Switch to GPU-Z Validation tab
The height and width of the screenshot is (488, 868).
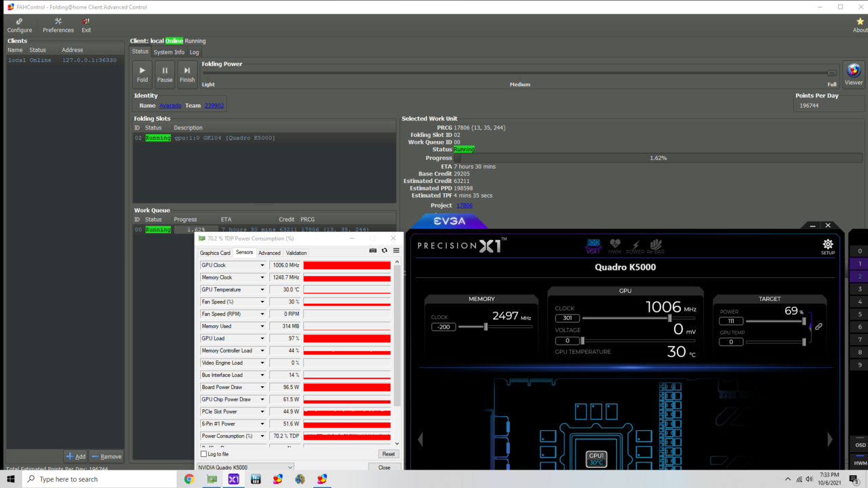click(x=296, y=252)
